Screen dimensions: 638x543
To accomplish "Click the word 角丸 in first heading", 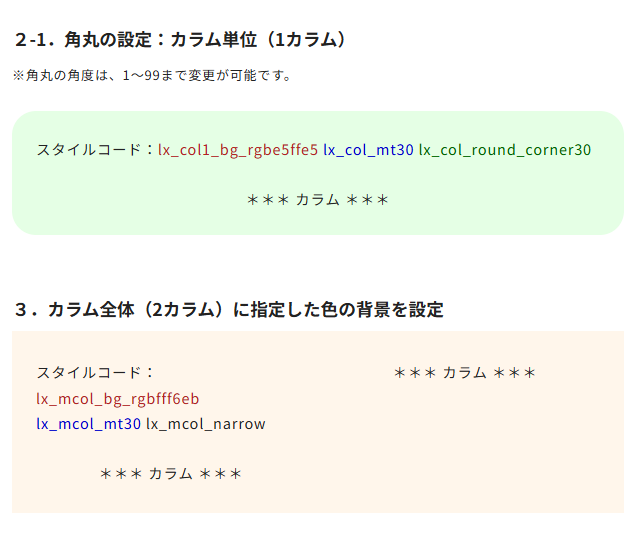I will tap(81, 40).
